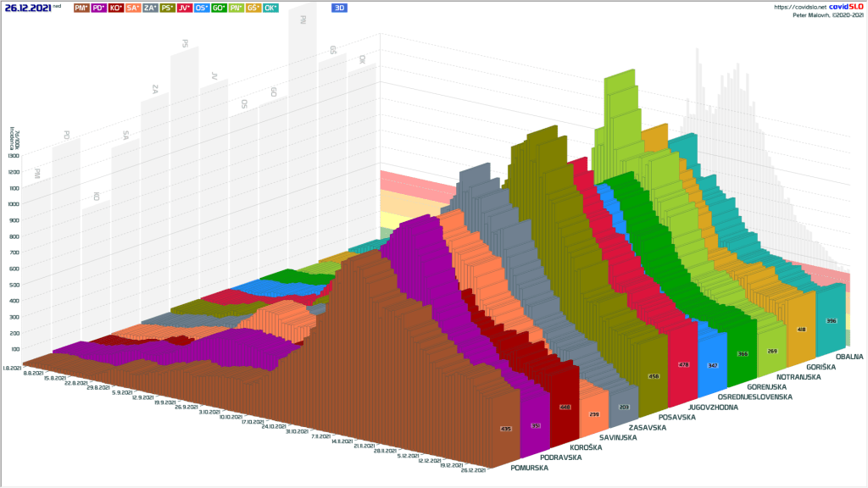Toggle the PM region button
The width and height of the screenshot is (868, 488).
tap(81, 8)
